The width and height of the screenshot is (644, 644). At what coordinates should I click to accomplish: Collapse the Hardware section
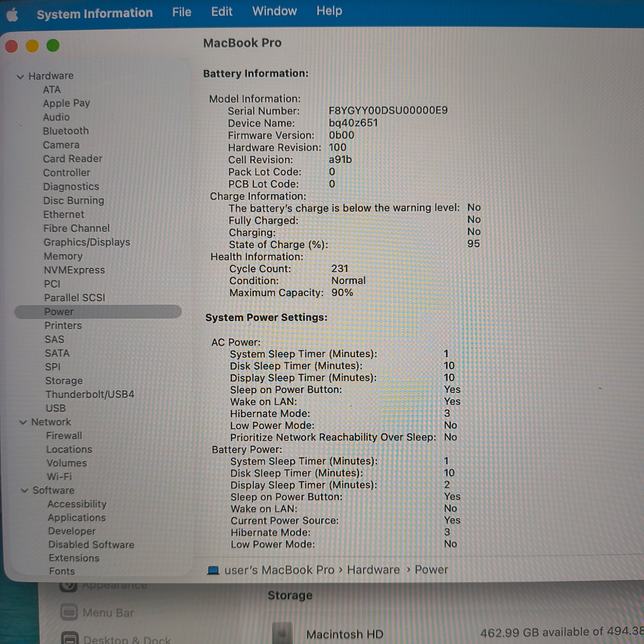20,77
